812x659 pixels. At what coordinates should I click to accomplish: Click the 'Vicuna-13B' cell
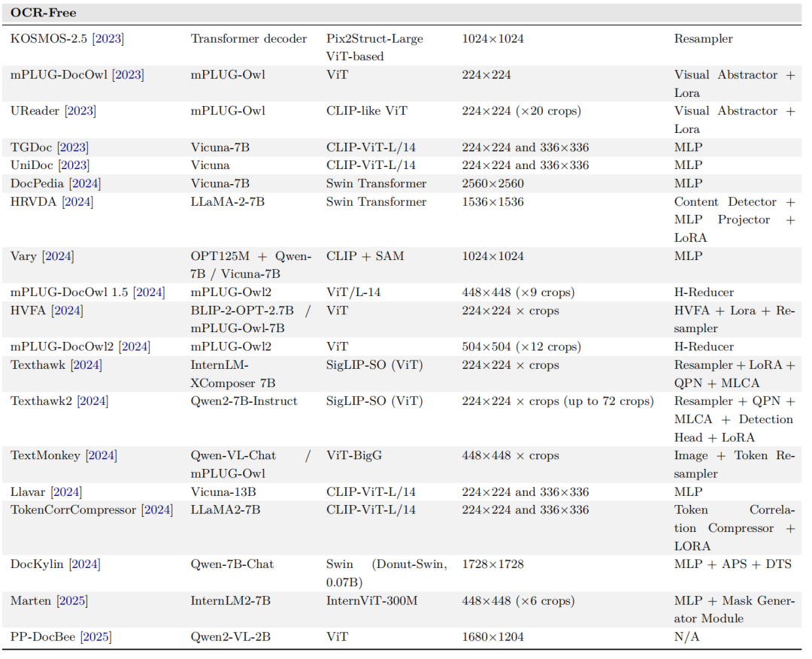click(223, 491)
